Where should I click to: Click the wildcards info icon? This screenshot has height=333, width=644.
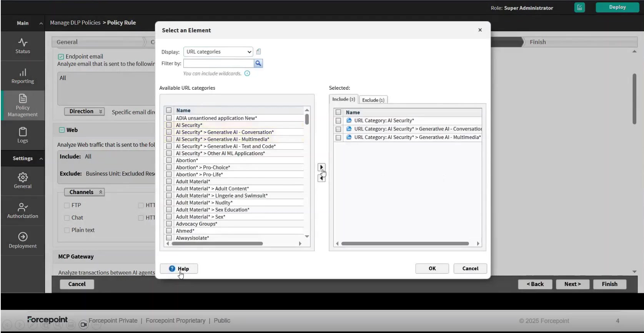click(x=247, y=74)
